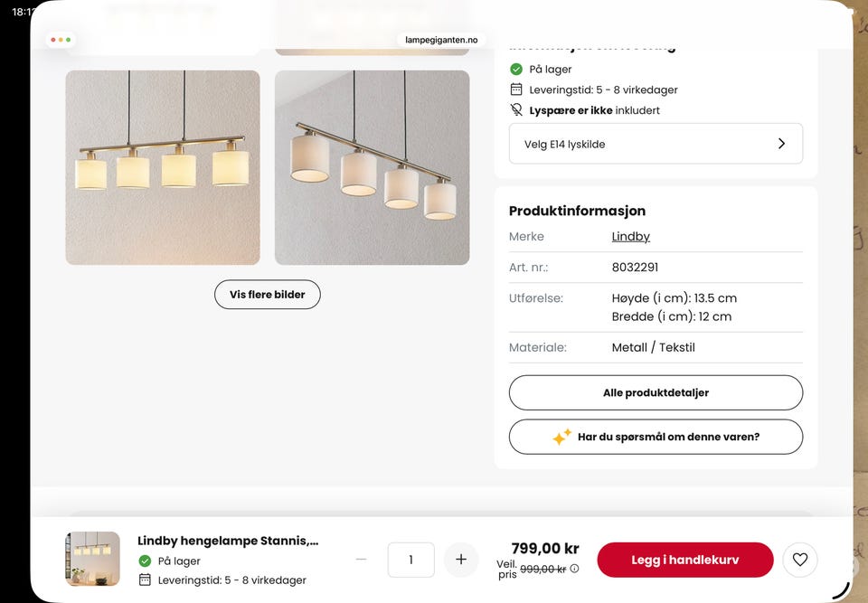Open Lindby brand link
The width and height of the screenshot is (868, 603).
click(x=630, y=237)
